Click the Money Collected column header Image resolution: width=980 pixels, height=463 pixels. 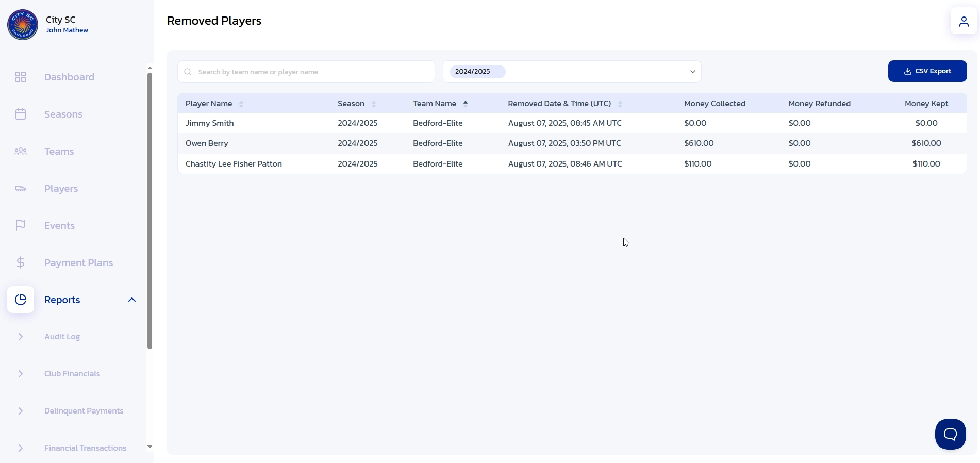[715, 104]
